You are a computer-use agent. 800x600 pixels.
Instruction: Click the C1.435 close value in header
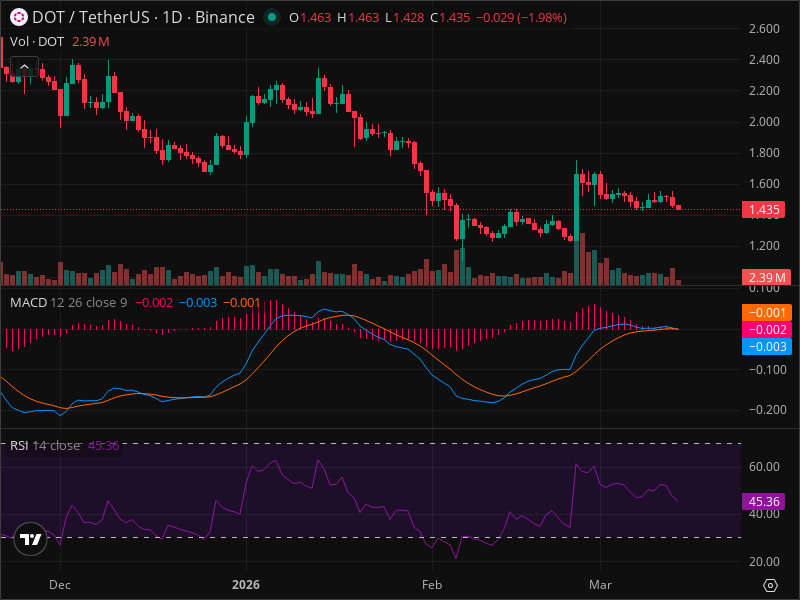[x=450, y=18]
